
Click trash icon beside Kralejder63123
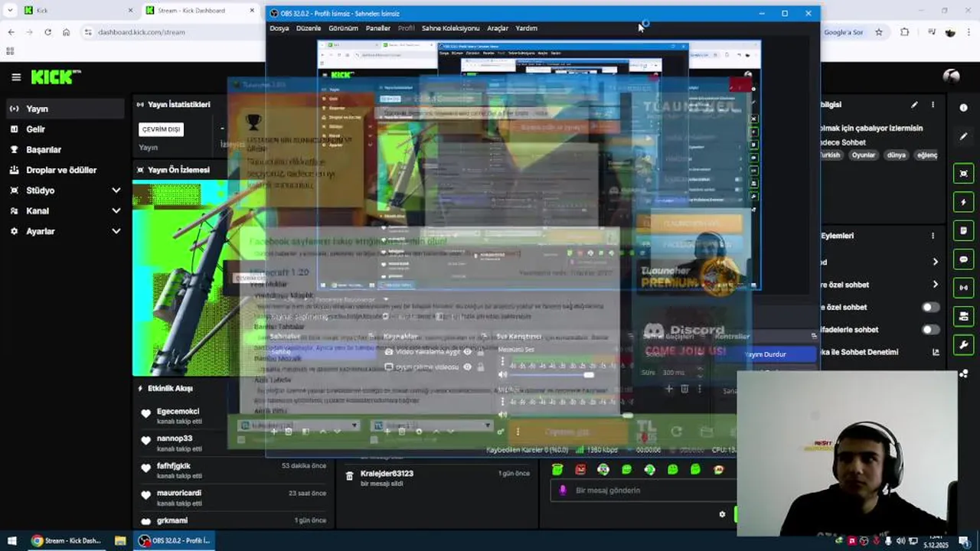tap(350, 476)
